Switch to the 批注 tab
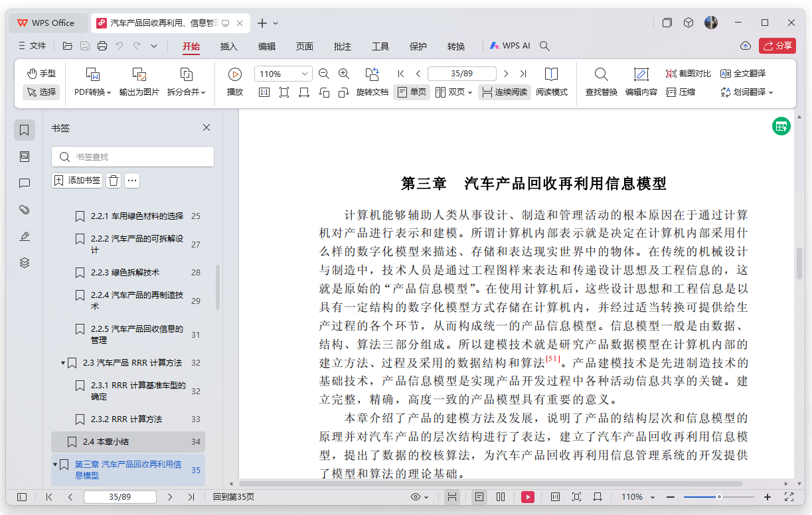The width and height of the screenshot is (812, 515). click(x=343, y=46)
